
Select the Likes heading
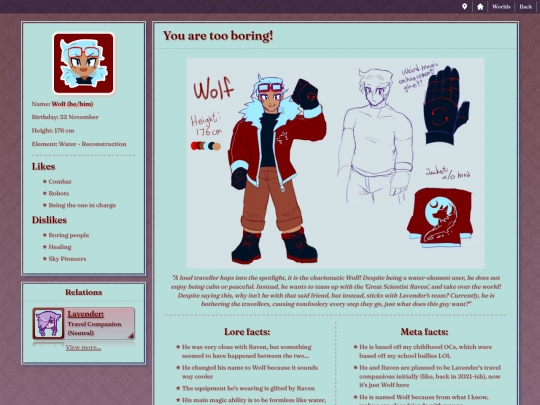click(x=43, y=166)
